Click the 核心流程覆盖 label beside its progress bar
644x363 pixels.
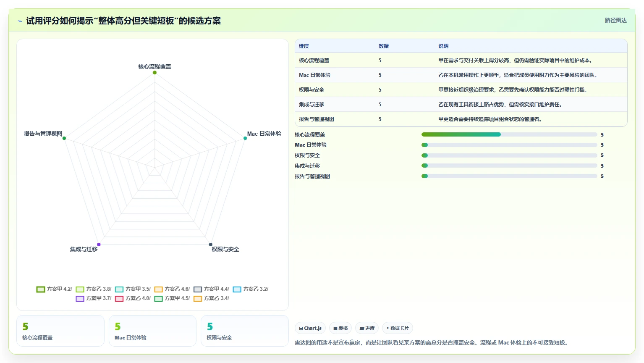(x=310, y=135)
